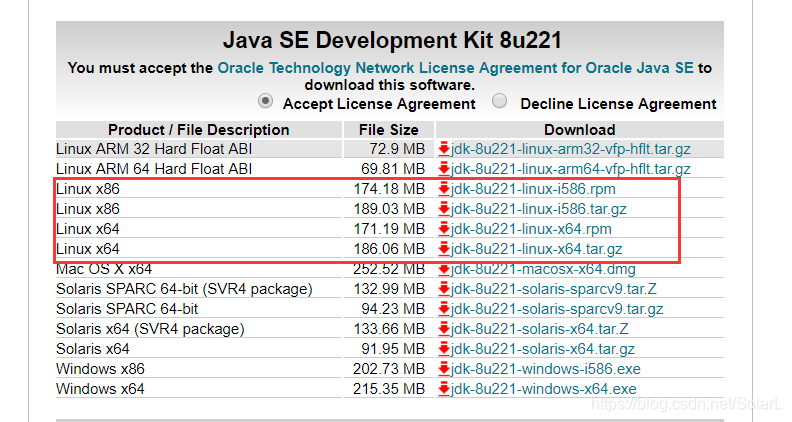Click the 174.18 MB file size

point(389,189)
